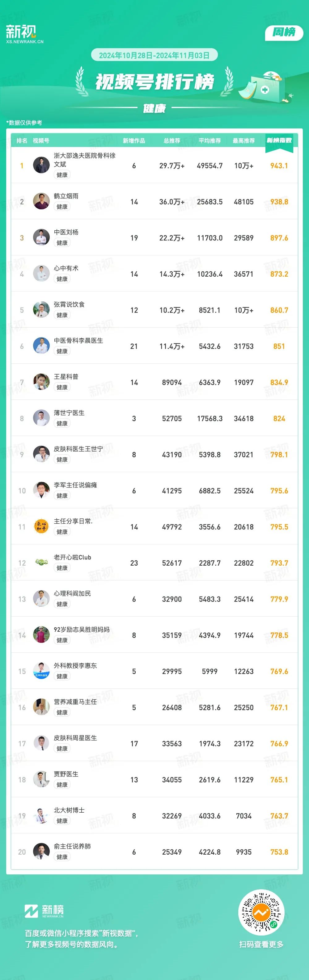Image resolution: width=309 pixels, height=980 pixels.
Task: Open the avatar of 鹤立烟雨
Action: point(41,202)
